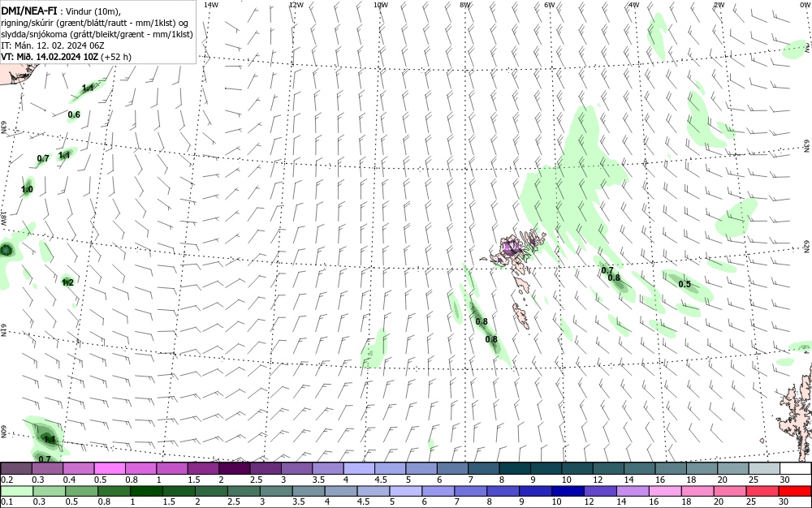Click the 1.0 precipitation value on the map

coord(27,189)
